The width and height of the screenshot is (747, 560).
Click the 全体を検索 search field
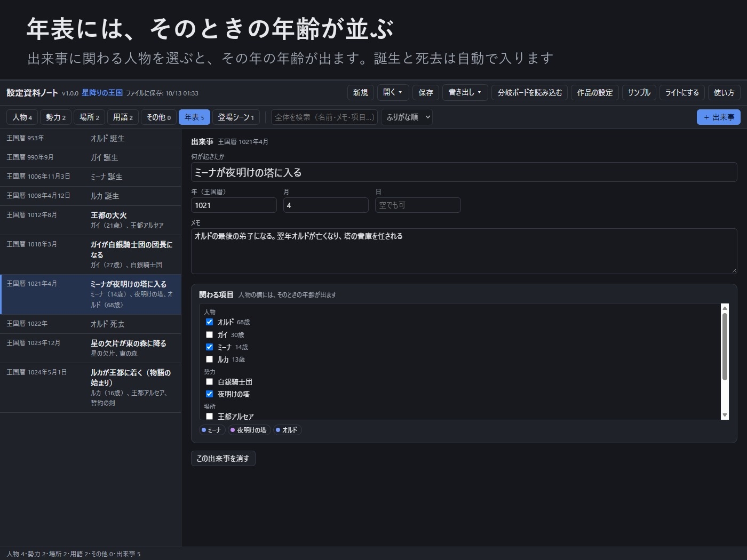click(324, 117)
